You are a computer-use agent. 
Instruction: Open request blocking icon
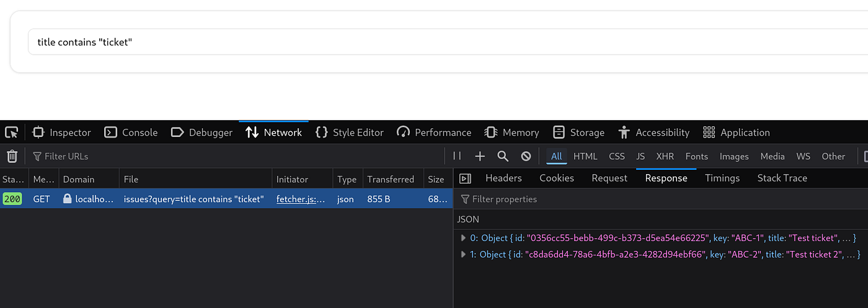pyautogui.click(x=526, y=156)
